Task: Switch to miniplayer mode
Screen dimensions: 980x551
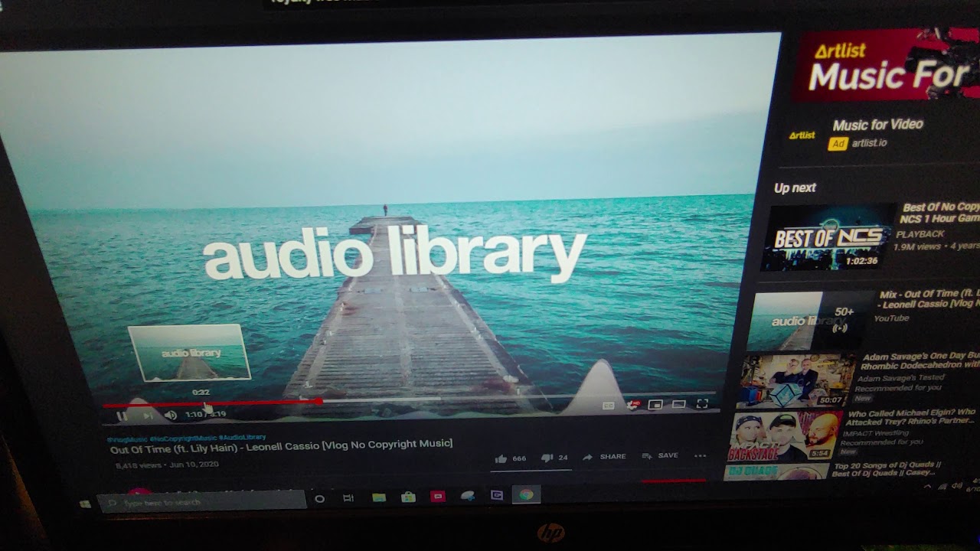Action: tap(655, 404)
